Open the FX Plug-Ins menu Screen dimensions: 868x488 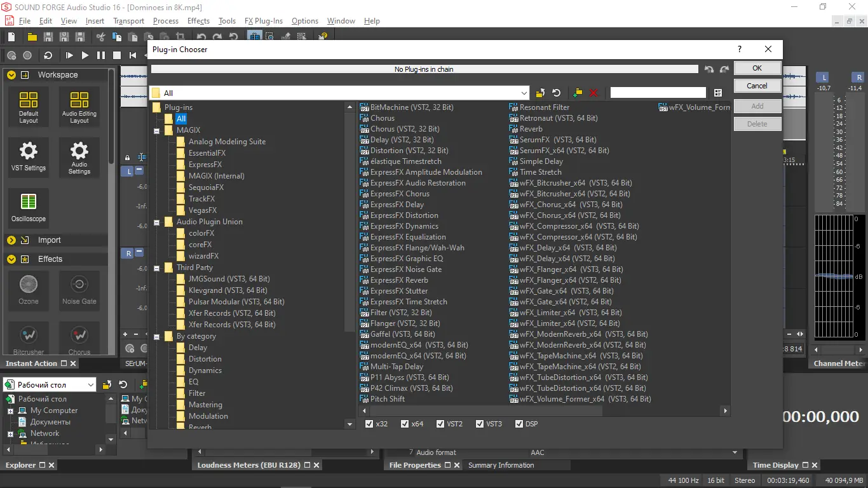(x=264, y=21)
